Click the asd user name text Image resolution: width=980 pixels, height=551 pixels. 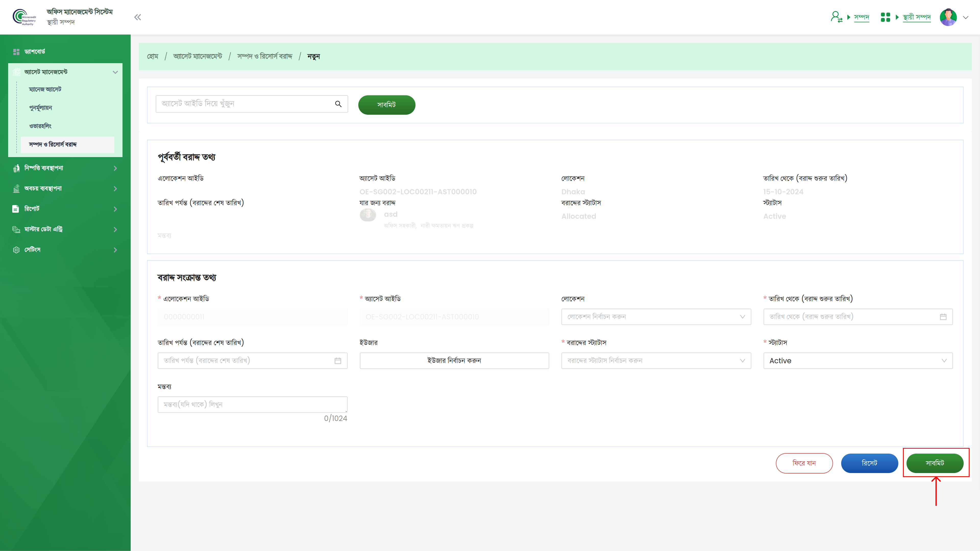[x=390, y=214]
